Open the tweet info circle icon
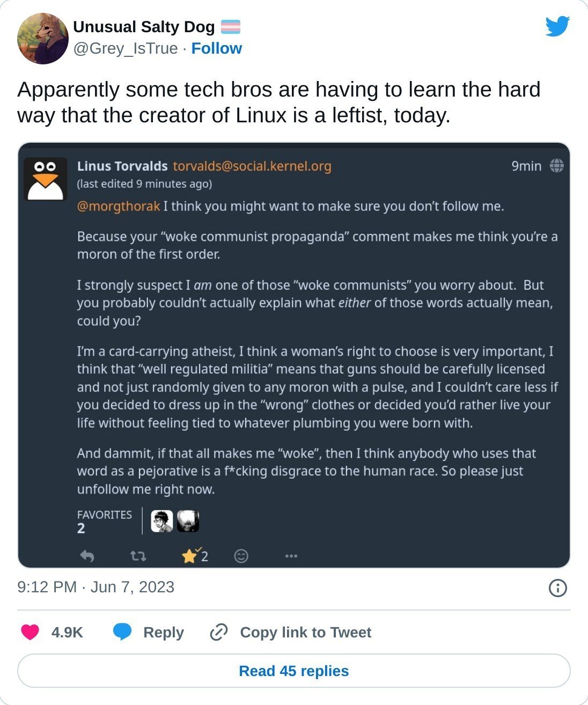Viewport: 588px width, 705px height. (x=558, y=588)
